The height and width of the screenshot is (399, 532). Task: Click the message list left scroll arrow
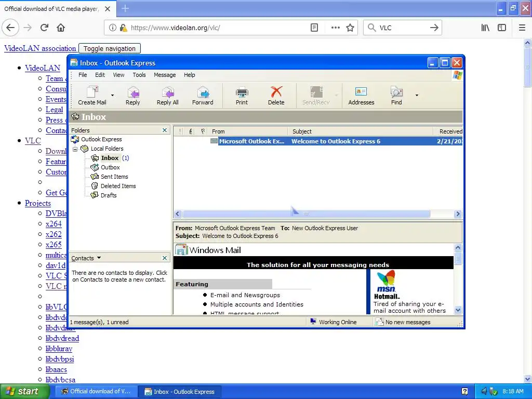[x=178, y=214]
